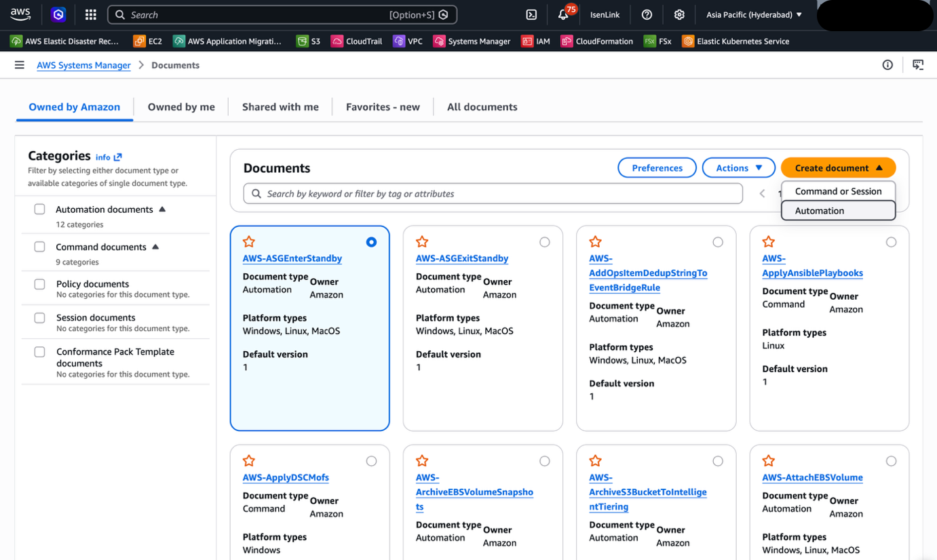937x560 pixels.
Task: Select the AWS-AttachEBSVolume radio button
Action: [891, 461]
